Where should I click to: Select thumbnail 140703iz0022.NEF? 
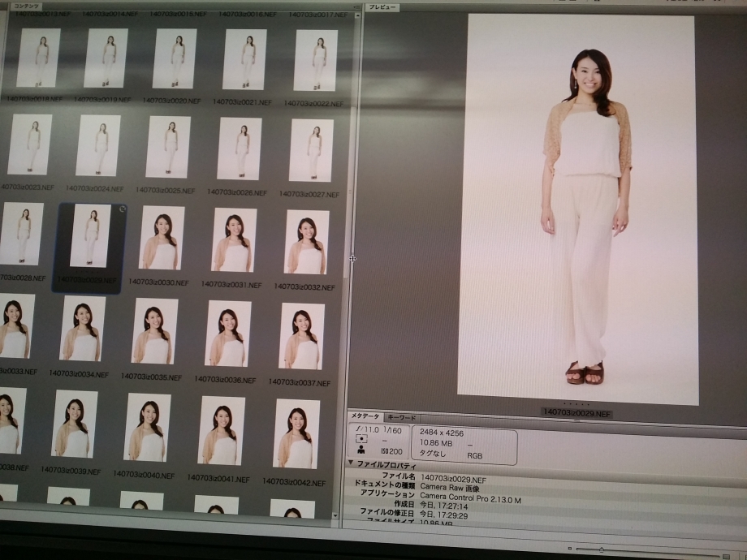click(x=315, y=61)
